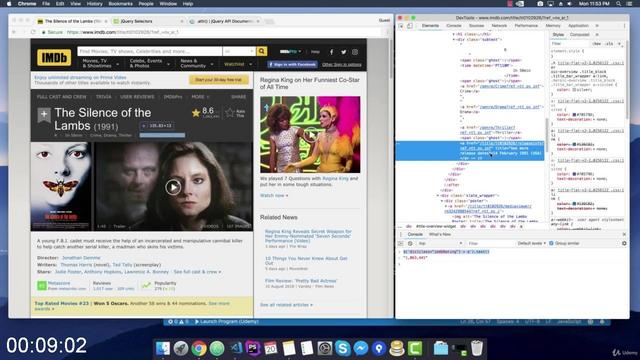Expand the Celebs, Events & Photos menu
Screen dimensions: 640x360
149,63
